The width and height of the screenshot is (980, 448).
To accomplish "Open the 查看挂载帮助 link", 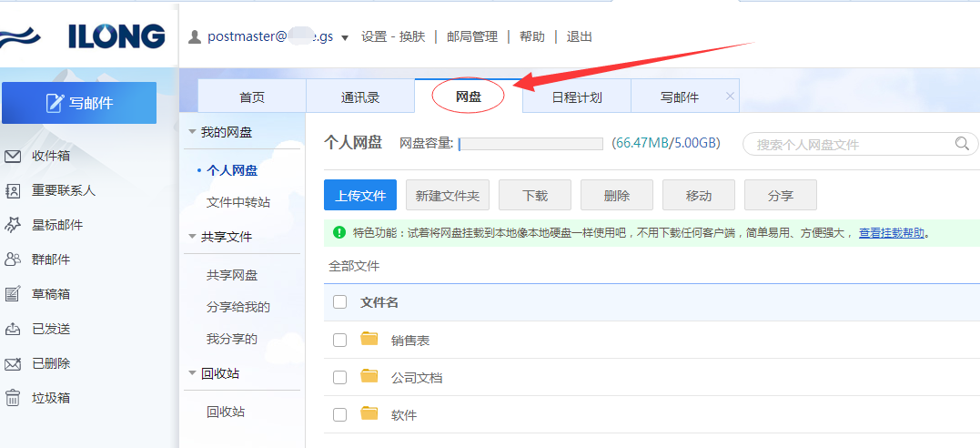I will 892,233.
